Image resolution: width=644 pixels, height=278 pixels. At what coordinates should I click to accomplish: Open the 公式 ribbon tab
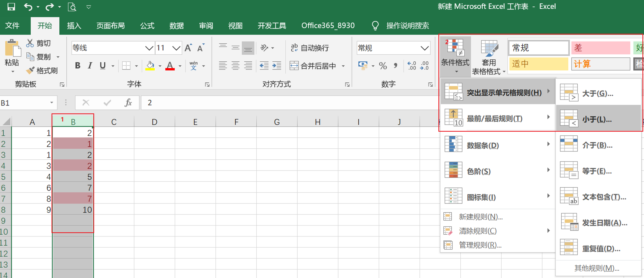pos(147,26)
